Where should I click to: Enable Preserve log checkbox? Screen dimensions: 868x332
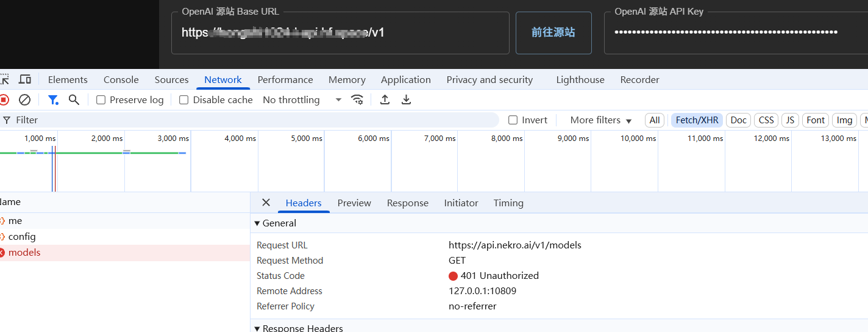(101, 99)
